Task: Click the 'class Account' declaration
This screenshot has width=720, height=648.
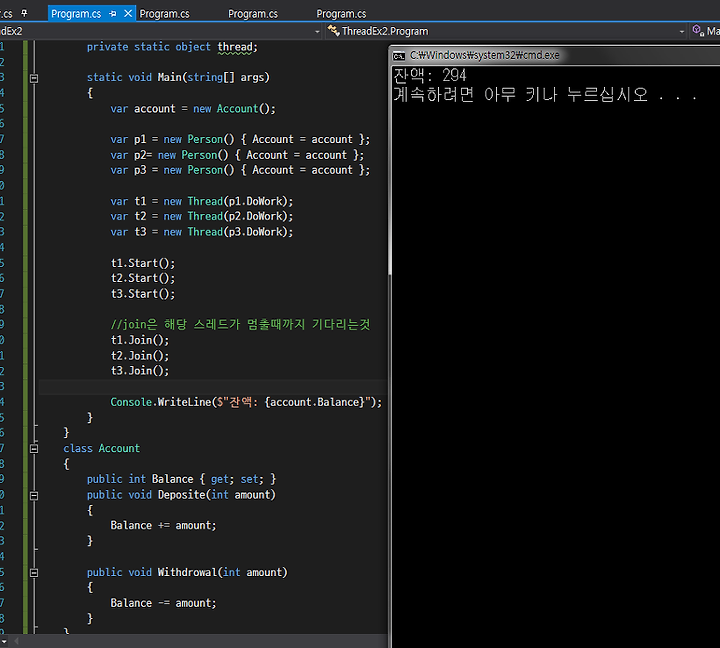Action: (101, 449)
